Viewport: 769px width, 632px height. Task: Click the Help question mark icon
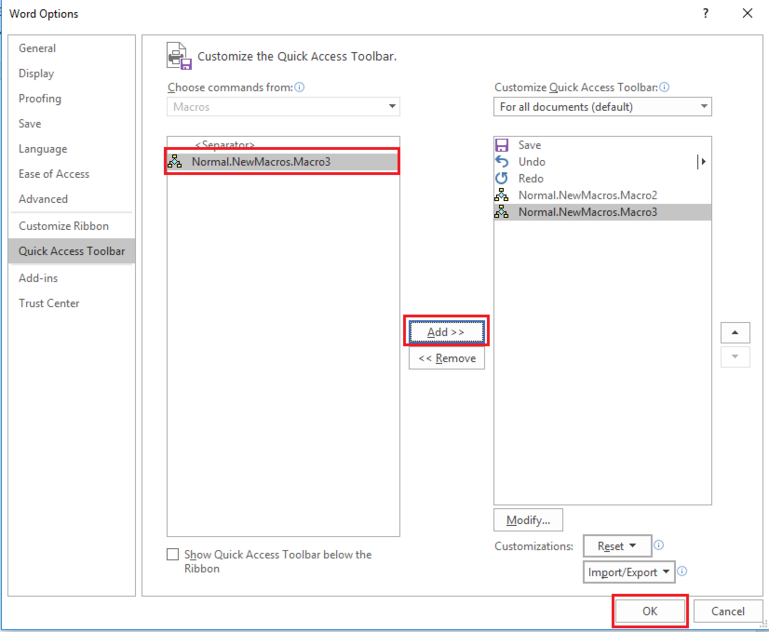click(705, 13)
